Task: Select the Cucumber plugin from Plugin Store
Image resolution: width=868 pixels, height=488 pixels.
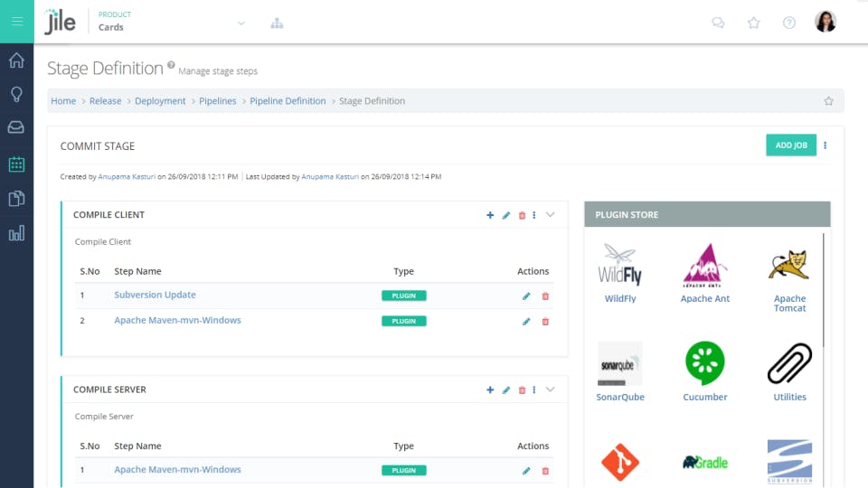Action: click(x=705, y=371)
